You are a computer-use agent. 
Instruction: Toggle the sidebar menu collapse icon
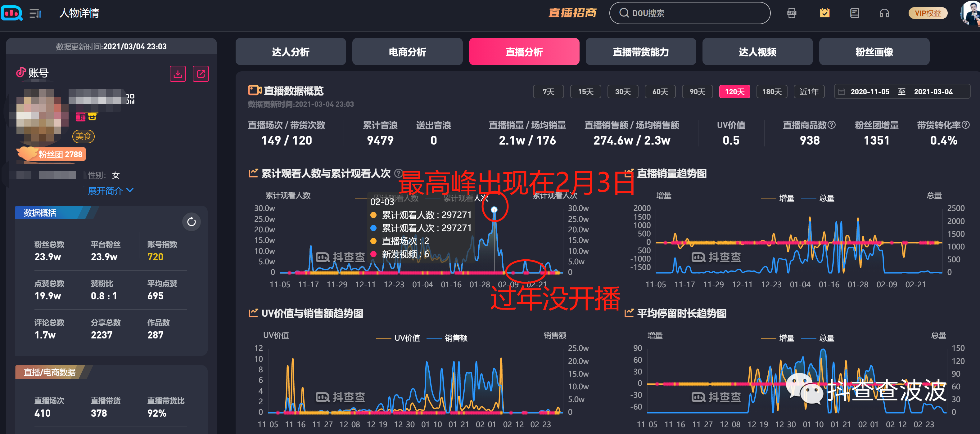click(35, 14)
